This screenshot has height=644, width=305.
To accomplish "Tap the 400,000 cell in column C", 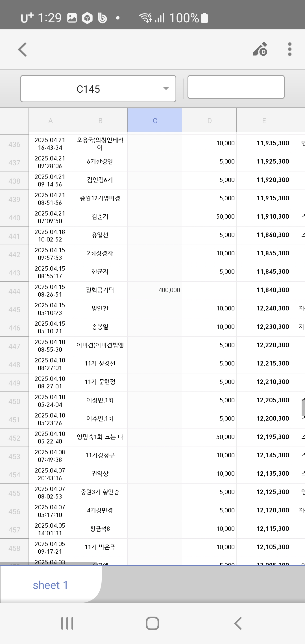I will [155, 290].
